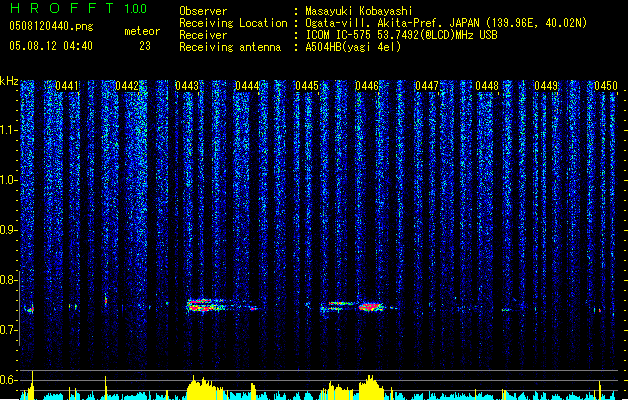Viewport: 629px width, 400px height.
Task: Click the date stamp 05.08.12 04:40
Action: (51, 46)
